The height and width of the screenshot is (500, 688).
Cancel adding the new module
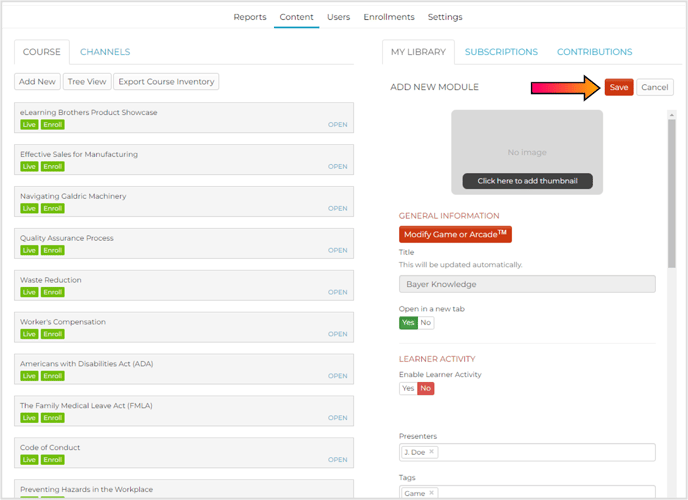tap(655, 87)
